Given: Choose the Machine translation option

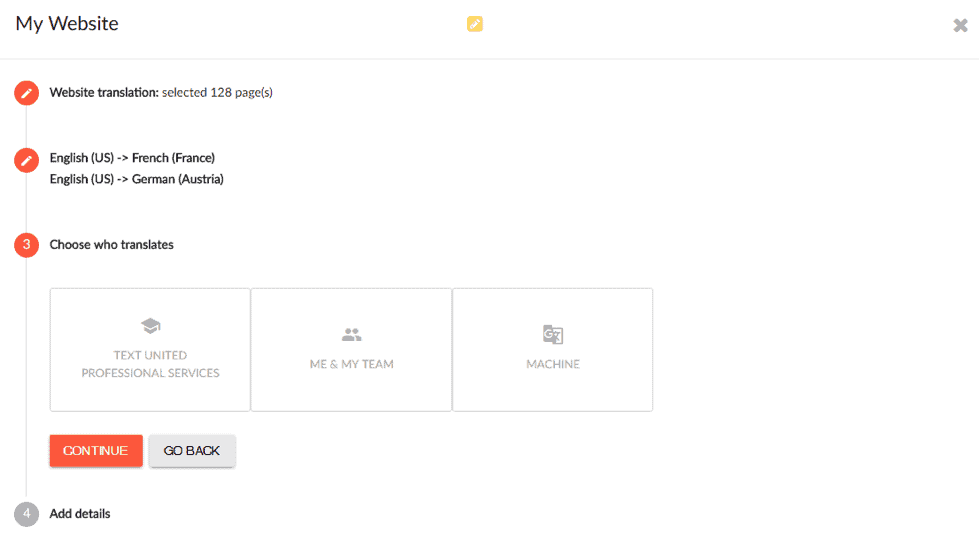Looking at the screenshot, I should 552,350.
